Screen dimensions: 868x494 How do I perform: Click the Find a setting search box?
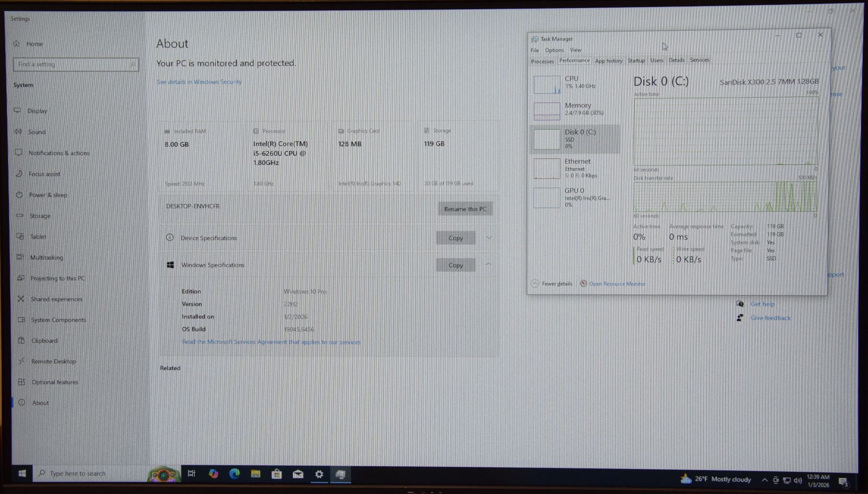pyautogui.click(x=75, y=65)
